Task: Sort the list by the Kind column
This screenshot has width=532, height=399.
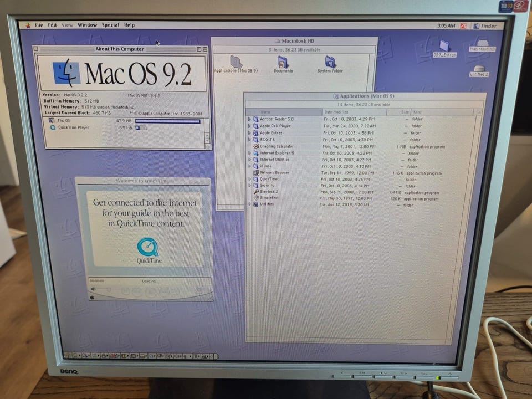Action: point(442,112)
